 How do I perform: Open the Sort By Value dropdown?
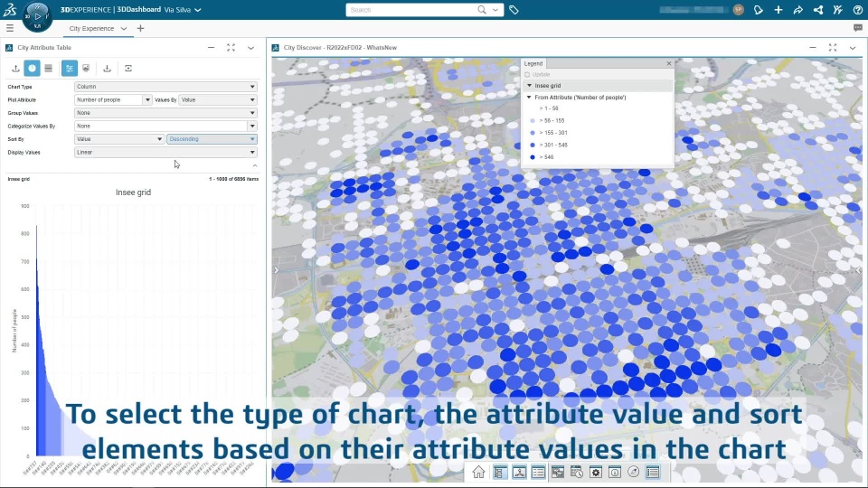click(x=119, y=139)
